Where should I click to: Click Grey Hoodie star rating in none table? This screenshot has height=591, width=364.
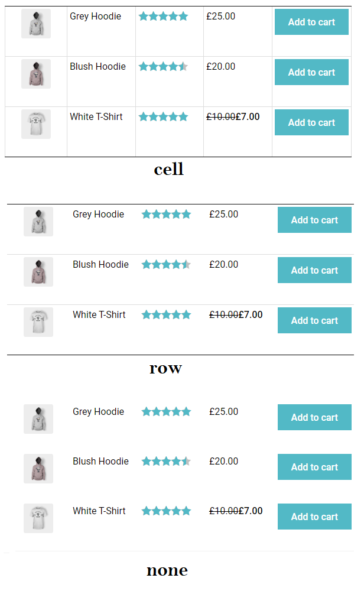(x=166, y=411)
